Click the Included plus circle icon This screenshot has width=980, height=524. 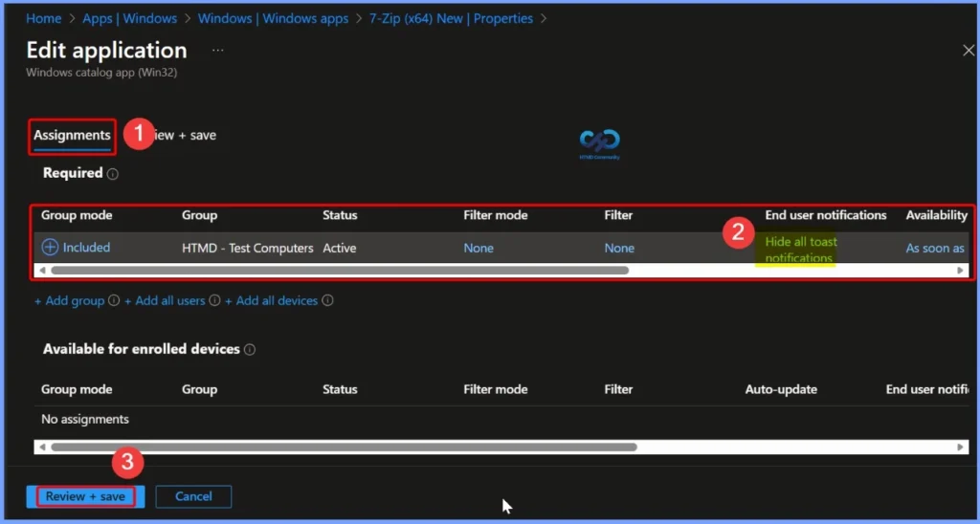(x=50, y=248)
